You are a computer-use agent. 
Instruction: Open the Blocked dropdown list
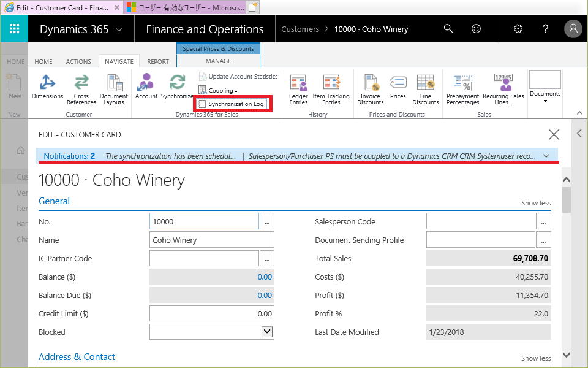[x=267, y=332]
